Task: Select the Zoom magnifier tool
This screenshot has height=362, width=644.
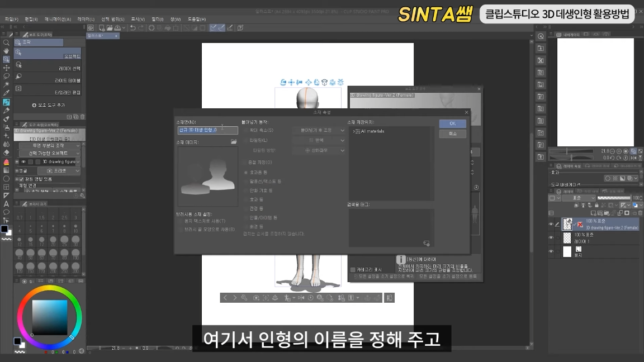Action: coord(6,42)
